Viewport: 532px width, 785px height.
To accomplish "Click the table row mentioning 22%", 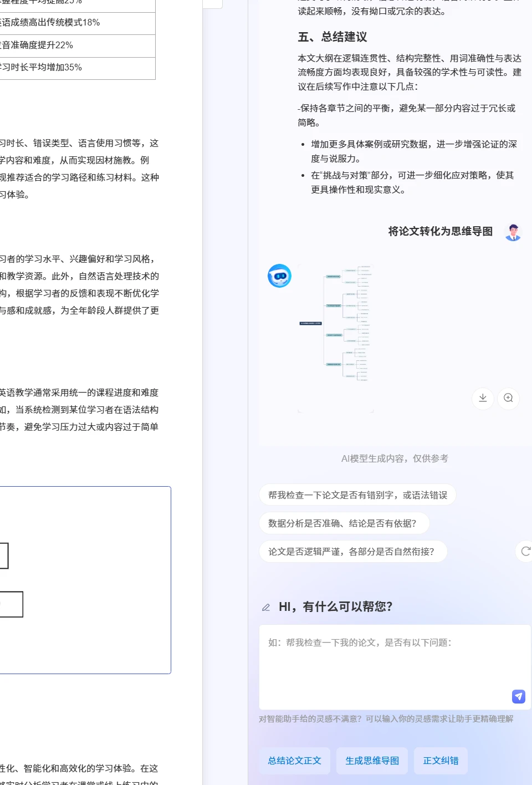I will 78,45.
